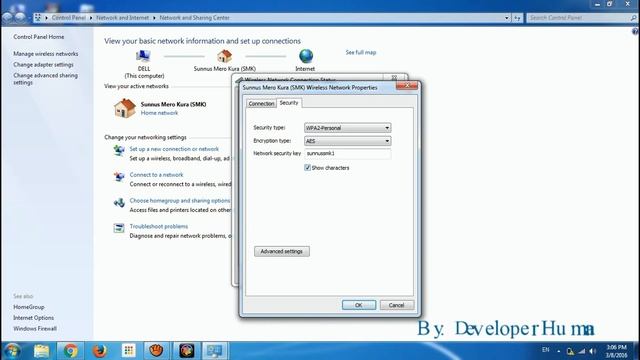Image resolution: width=640 pixels, height=360 pixels.
Task: Open Manage wireless networks link
Action: [46, 54]
